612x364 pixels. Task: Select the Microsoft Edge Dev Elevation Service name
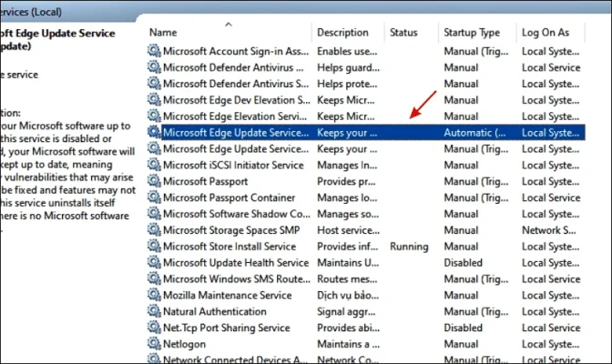click(x=235, y=100)
